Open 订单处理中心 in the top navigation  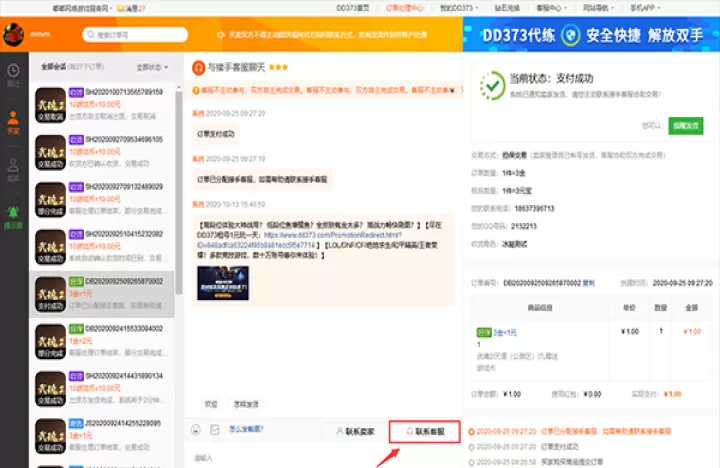coord(405,8)
